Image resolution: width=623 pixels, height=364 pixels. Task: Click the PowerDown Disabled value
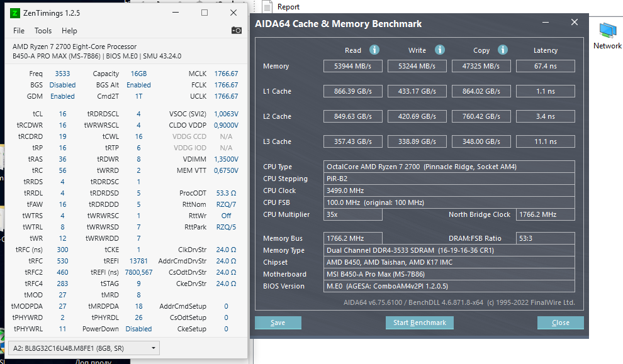point(138,329)
